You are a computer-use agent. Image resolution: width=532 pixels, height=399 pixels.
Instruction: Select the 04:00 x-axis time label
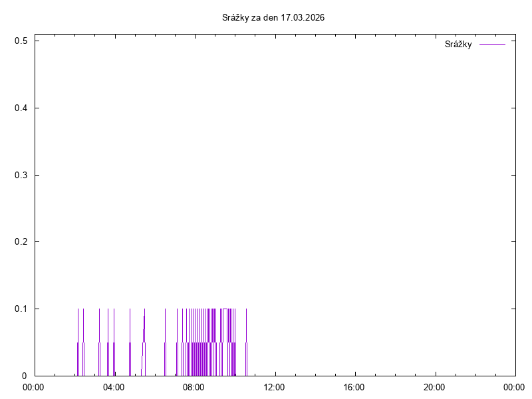pyautogui.click(x=114, y=387)
